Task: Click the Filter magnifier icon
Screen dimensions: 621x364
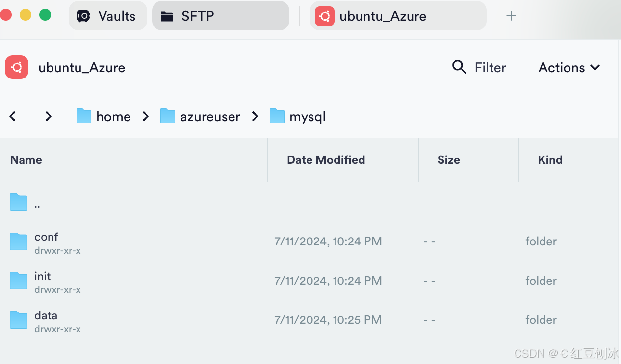Action: [x=459, y=67]
